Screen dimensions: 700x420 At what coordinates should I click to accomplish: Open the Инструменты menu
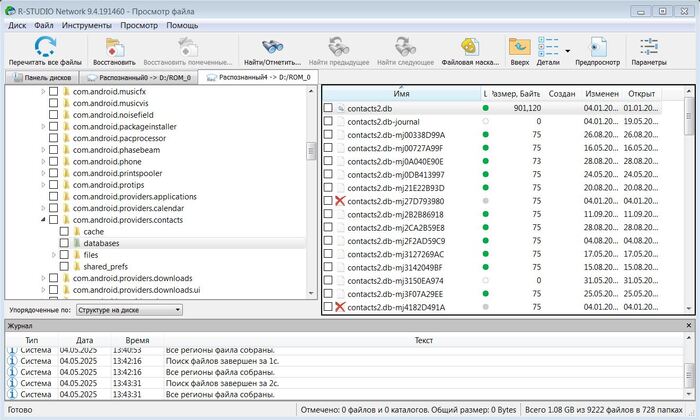[x=87, y=25]
